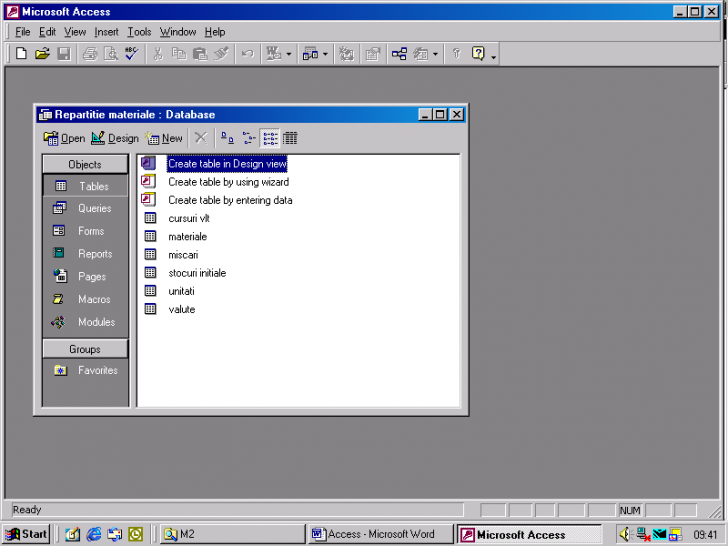Run the Spelling check icon

click(x=133, y=54)
